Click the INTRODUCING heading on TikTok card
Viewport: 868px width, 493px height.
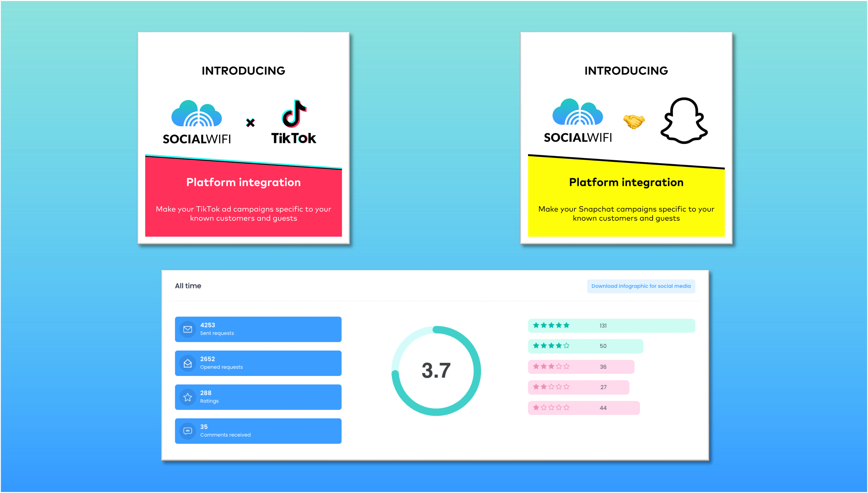coord(243,71)
